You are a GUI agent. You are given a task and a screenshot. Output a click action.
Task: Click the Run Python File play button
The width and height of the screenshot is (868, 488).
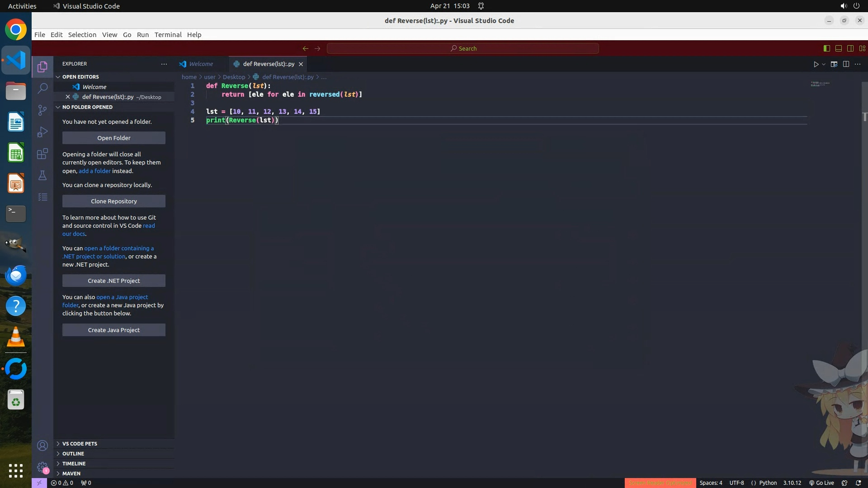tap(816, 64)
